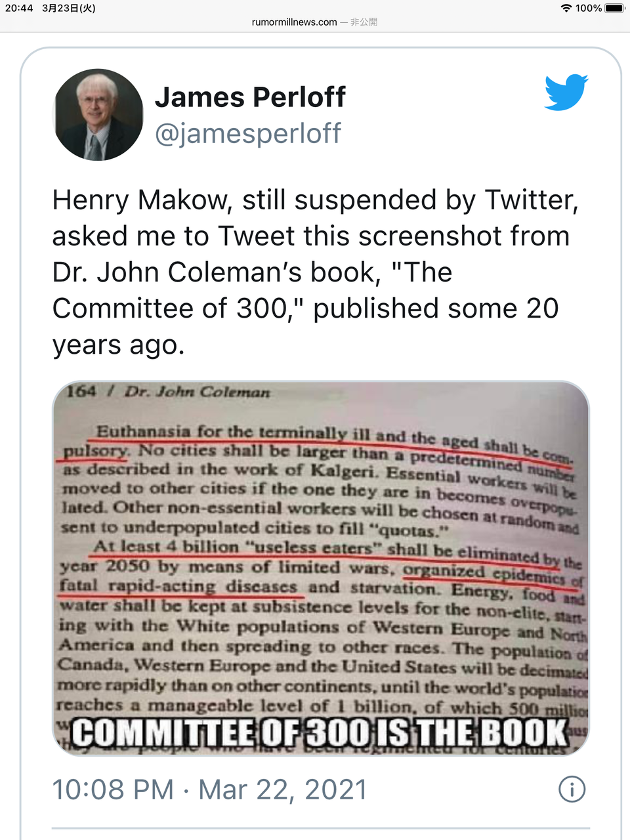Tap the 非公開 label beside the URL
Image resolution: width=630 pixels, height=840 pixels.
click(x=364, y=22)
